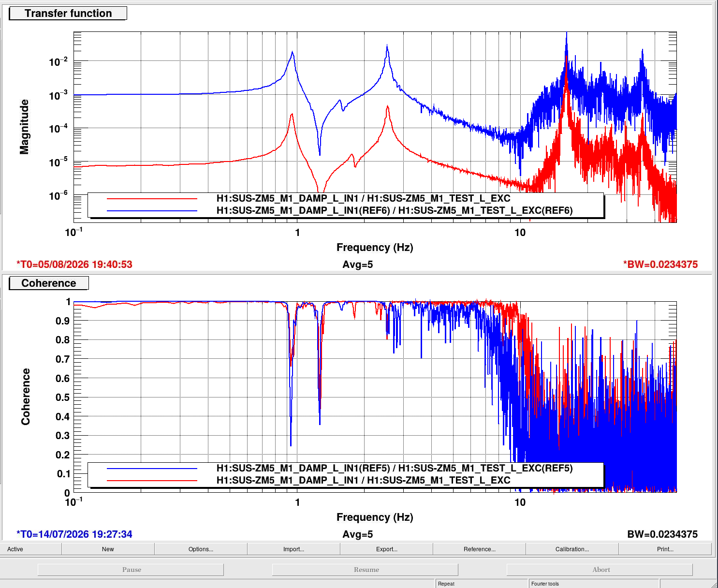718x588 pixels.
Task: Click the Magnitude axis label
Action: pos(24,127)
